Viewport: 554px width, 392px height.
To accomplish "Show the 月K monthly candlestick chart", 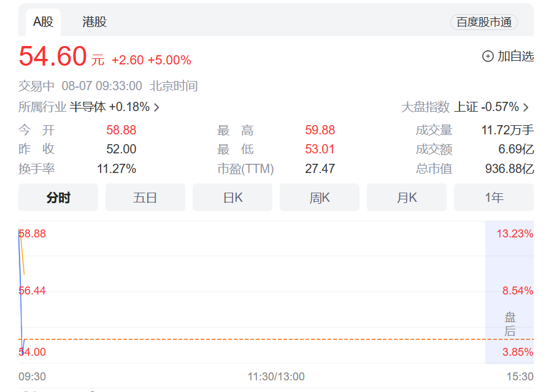I will click(407, 198).
